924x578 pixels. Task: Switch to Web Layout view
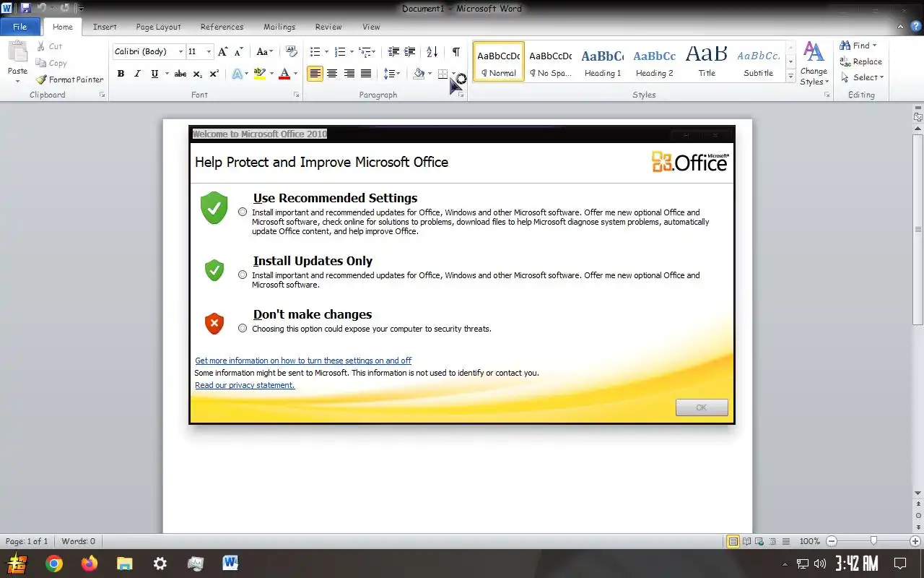click(760, 541)
